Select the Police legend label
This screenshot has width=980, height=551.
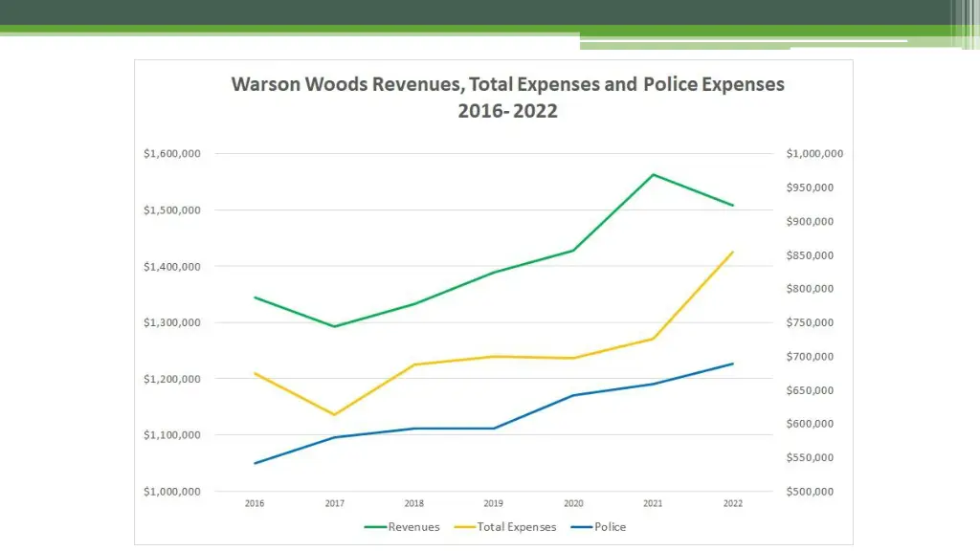(x=610, y=527)
